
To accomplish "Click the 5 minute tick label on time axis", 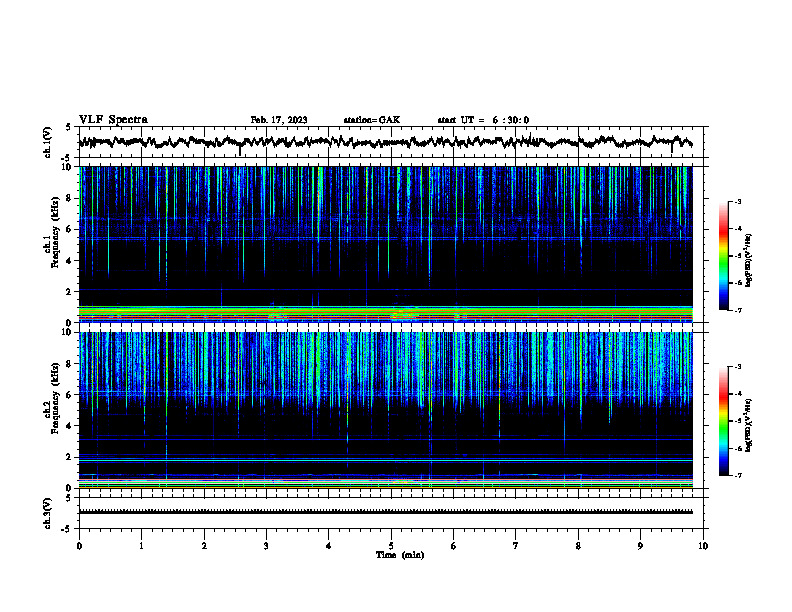I will [x=391, y=546].
